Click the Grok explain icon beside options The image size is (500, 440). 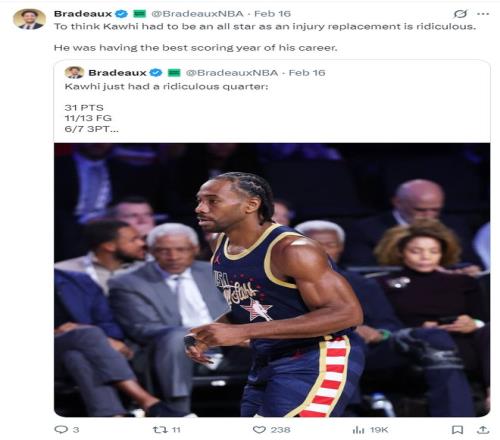click(x=460, y=14)
